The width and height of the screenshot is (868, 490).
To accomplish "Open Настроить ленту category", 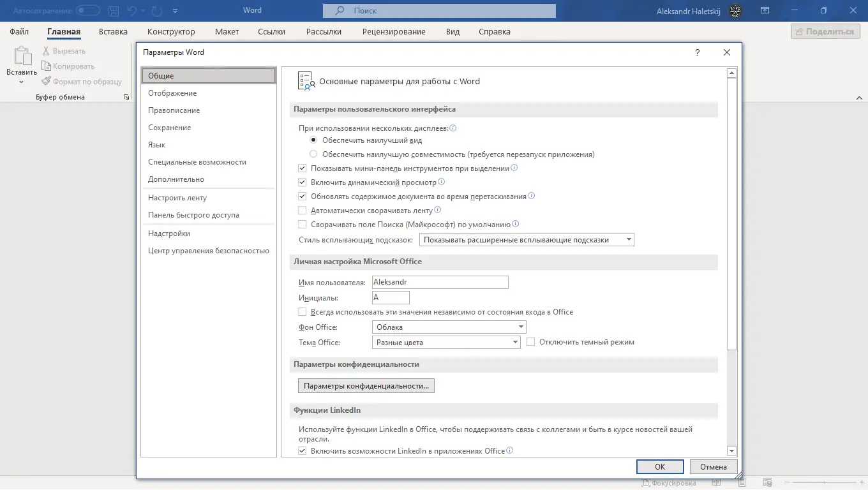I will 208,198.
